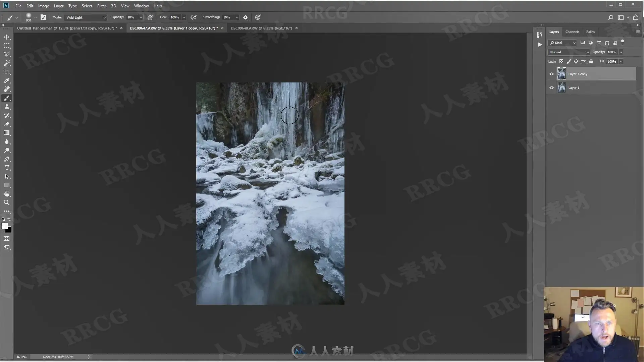Toggle lock transparent pixels
The image size is (644, 362).
561,61
